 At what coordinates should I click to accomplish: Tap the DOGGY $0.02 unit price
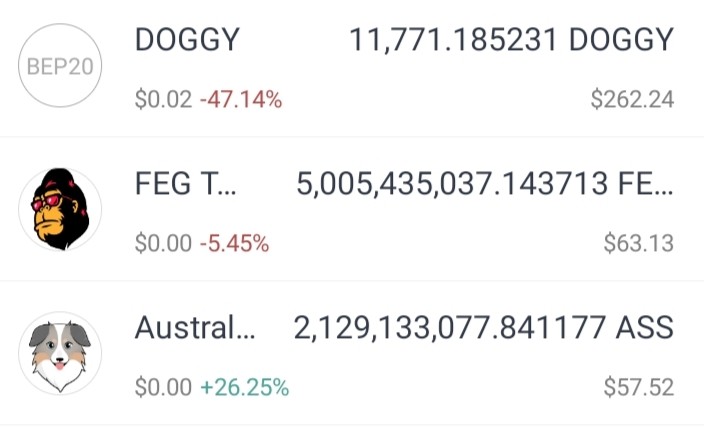(163, 99)
